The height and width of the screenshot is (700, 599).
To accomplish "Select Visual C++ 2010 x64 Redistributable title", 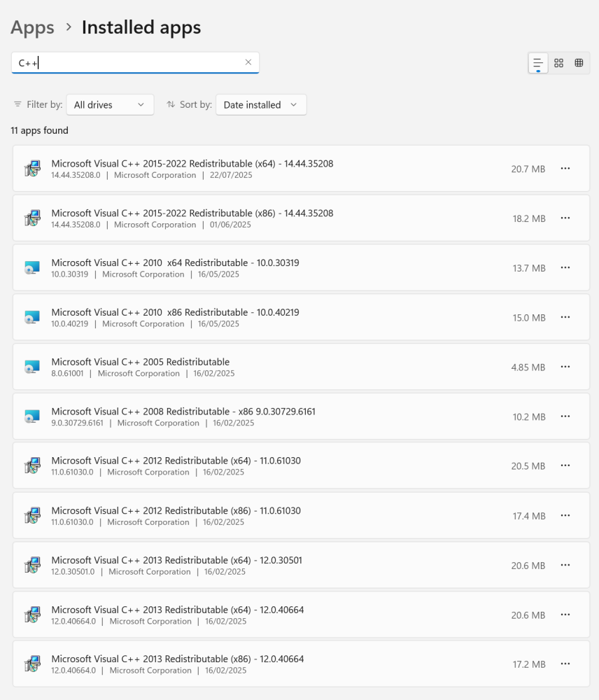I will (x=176, y=262).
